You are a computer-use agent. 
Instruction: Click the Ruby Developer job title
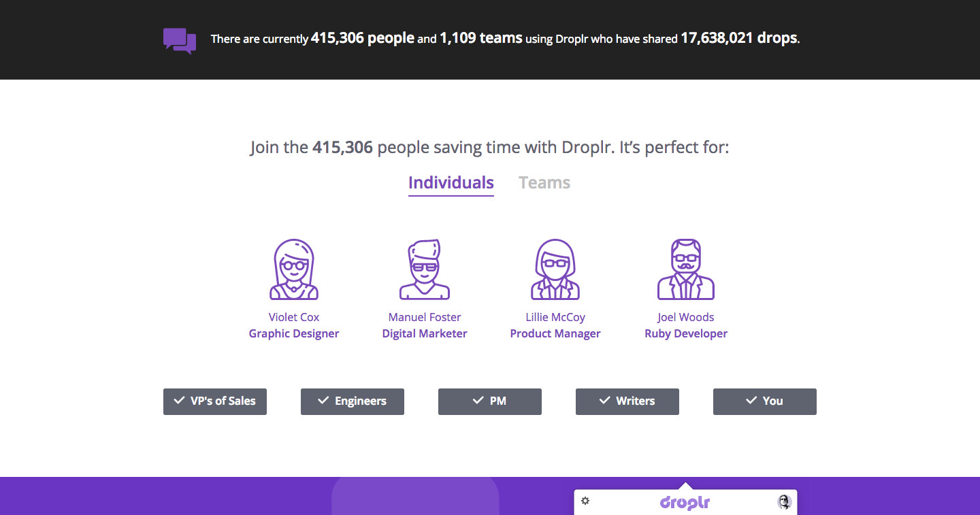point(686,333)
